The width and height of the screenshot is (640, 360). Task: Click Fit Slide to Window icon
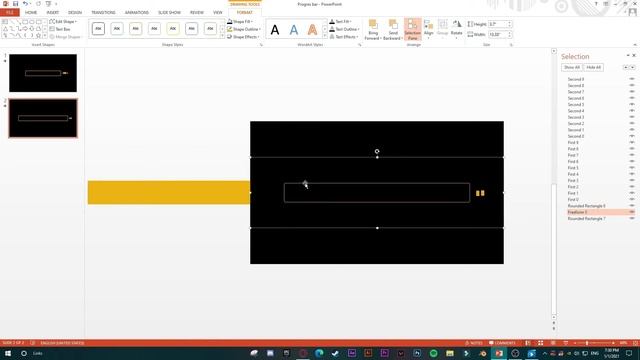(635, 343)
